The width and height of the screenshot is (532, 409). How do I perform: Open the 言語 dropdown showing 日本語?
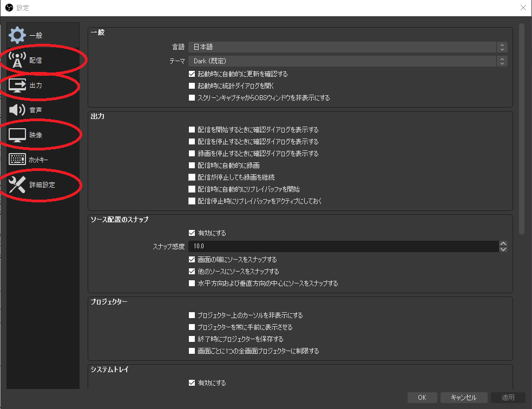click(348, 47)
